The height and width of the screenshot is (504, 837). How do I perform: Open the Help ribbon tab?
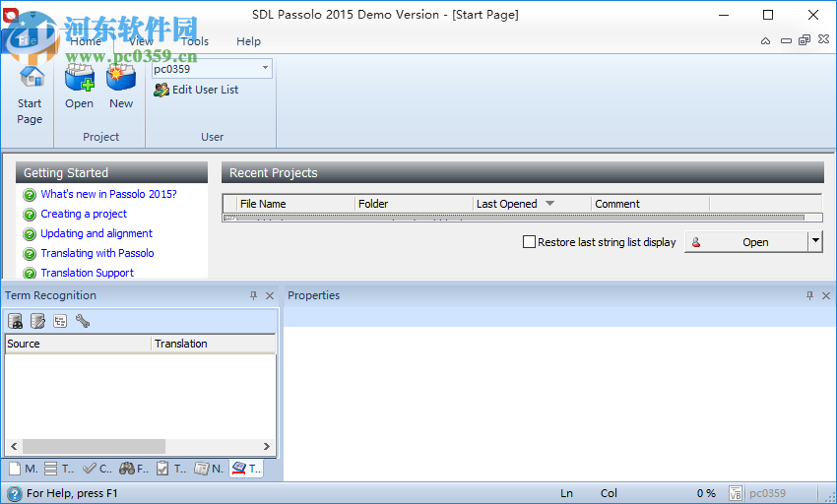249,41
